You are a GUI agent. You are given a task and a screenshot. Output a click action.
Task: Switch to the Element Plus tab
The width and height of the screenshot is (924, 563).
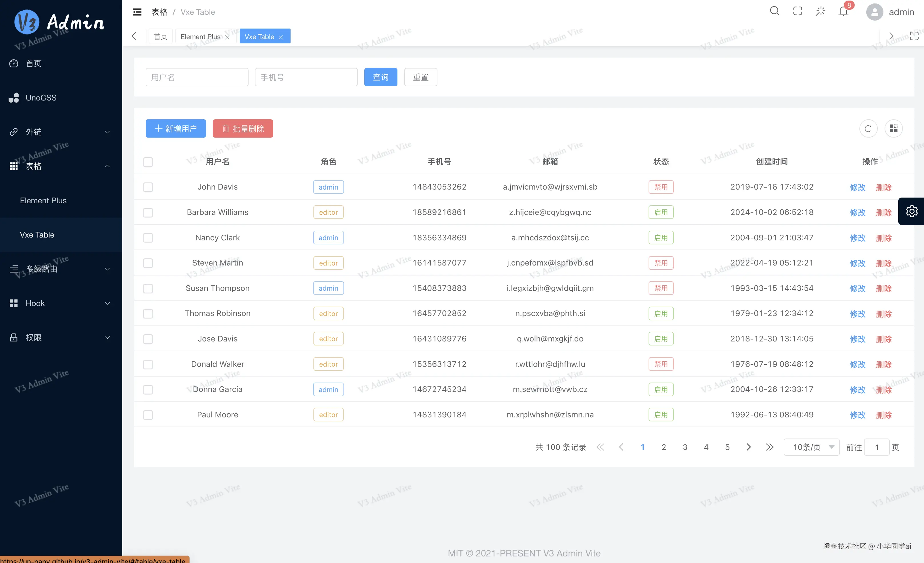coord(200,37)
